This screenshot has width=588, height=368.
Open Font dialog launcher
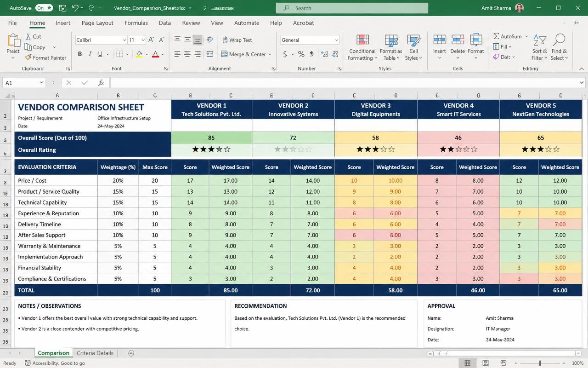pyautogui.click(x=166, y=69)
